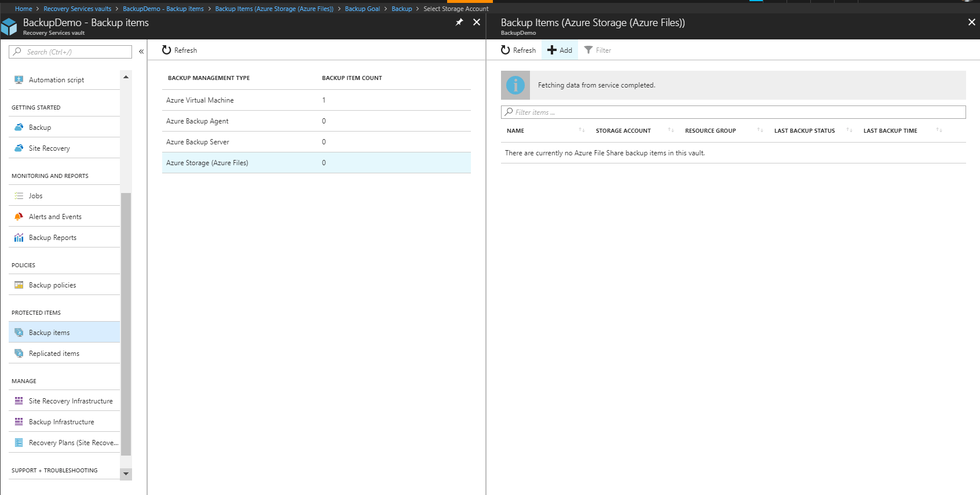Screen dimensions: 980x495
Task: Click the Backup policies icon
Action: tap(19, 285)
